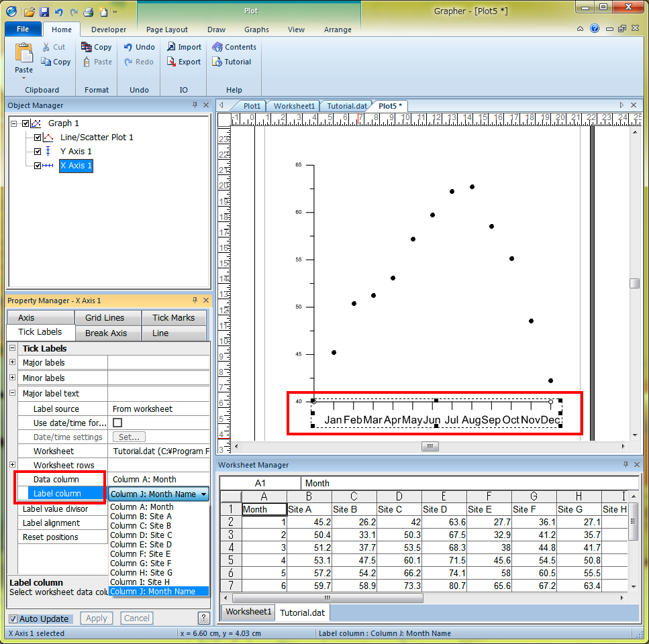Switch to the Graphs ribbon tab
Viewport: 649px width, 644px height.
[256, 30]
